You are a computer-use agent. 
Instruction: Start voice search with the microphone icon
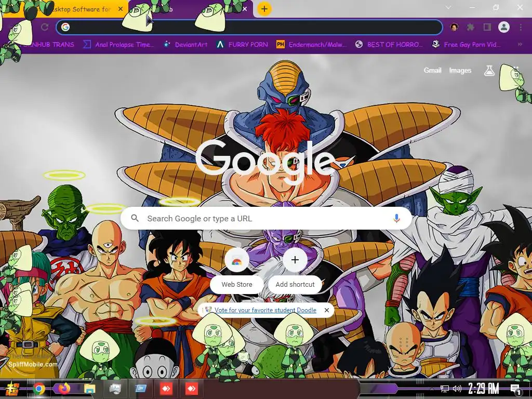click(396, 218)
